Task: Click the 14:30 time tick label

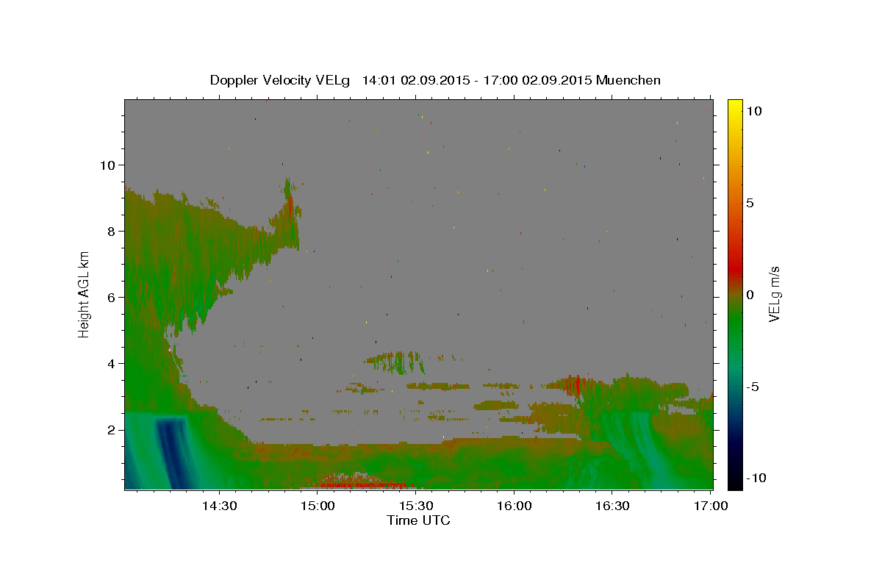Action: tap(219, 506)
